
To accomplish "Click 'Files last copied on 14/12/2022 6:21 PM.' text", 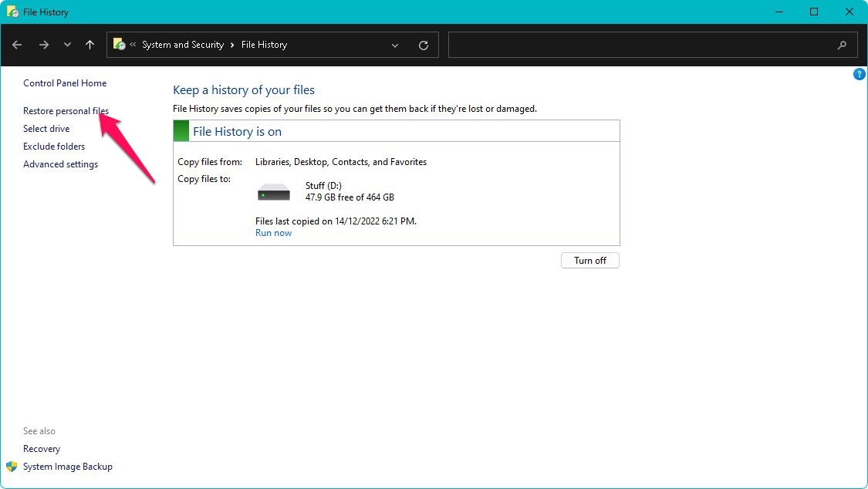I will coord(336,221).
